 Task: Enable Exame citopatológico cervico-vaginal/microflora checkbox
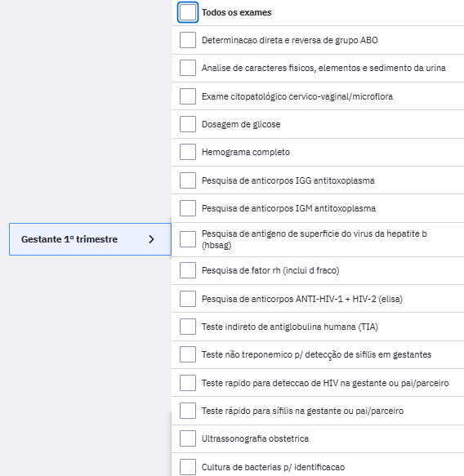click(188, 96)
